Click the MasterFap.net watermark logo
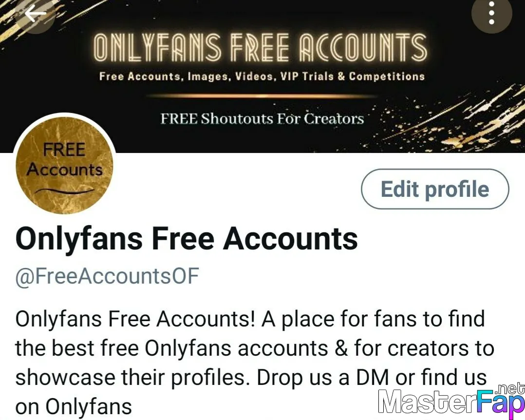This screenshot has width=525, height=420. coord(451,401)
